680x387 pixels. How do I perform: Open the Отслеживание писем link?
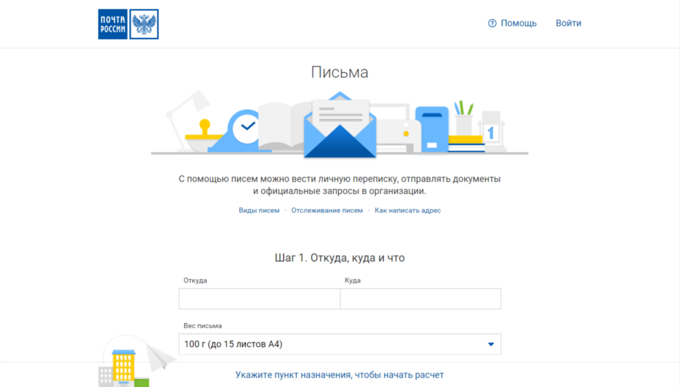(x=327, y=210)
